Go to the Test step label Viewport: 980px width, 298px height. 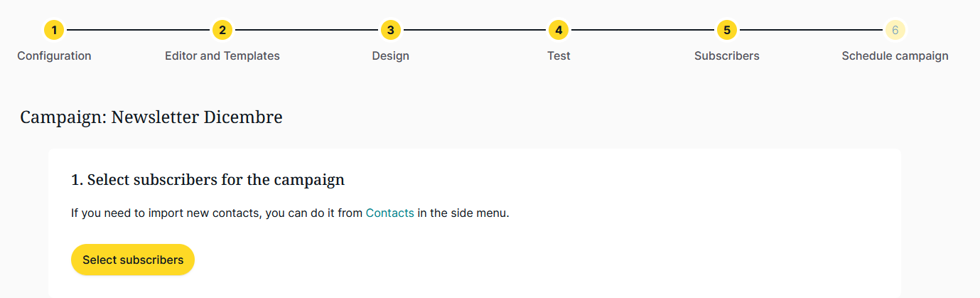[x=559, y=55]
